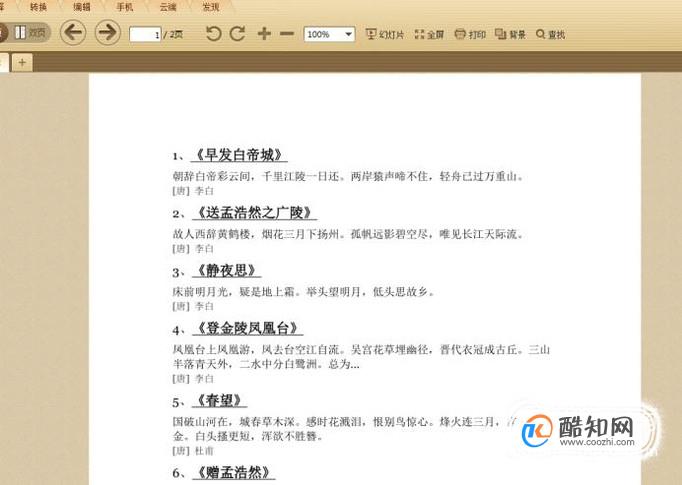Screen dimensions: 682x485
Task: Switch to double-page view (双页)
Action: [x=30, y=33]
